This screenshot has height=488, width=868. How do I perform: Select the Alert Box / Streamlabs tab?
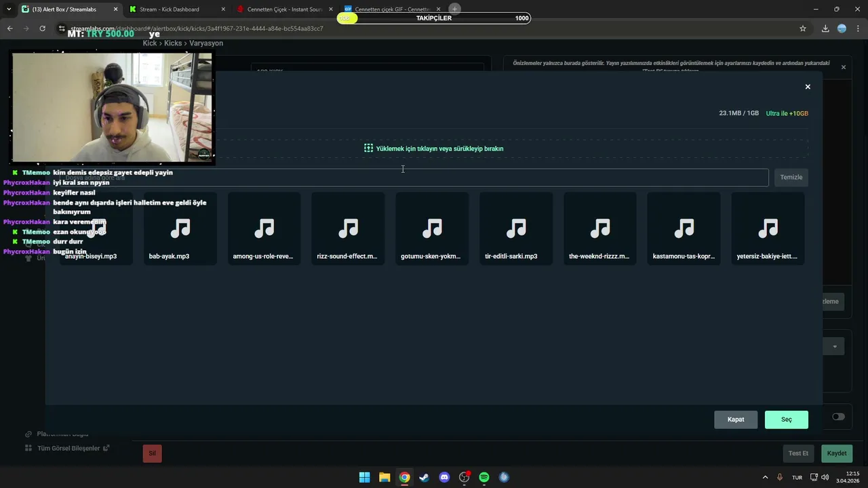(69, 9)
